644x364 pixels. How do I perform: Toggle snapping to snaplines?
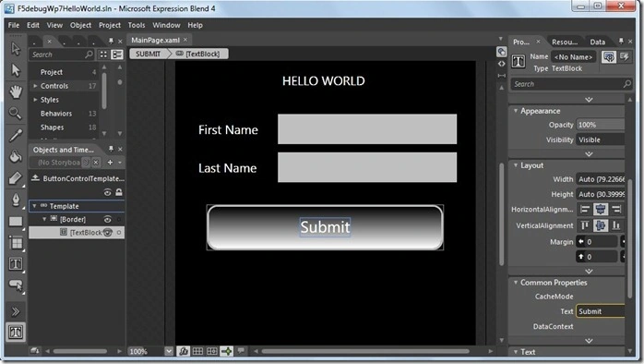coord(227,351)
